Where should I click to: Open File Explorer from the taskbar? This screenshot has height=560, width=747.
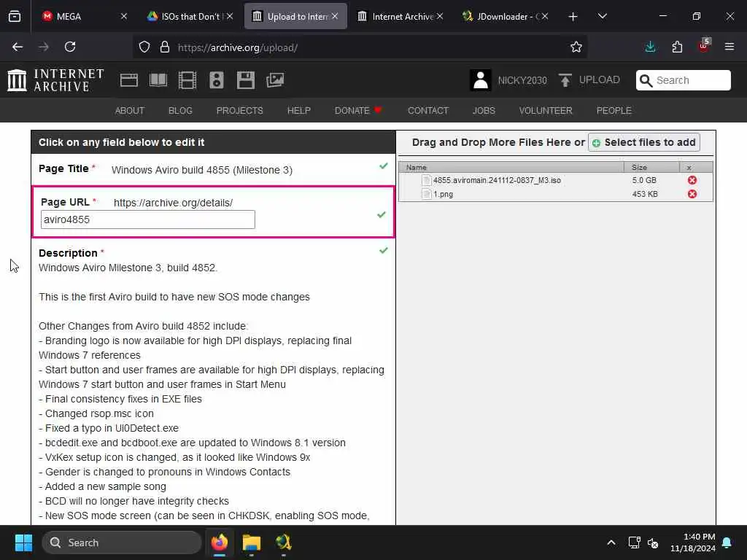pyautogui.click(x=252, y=542)
